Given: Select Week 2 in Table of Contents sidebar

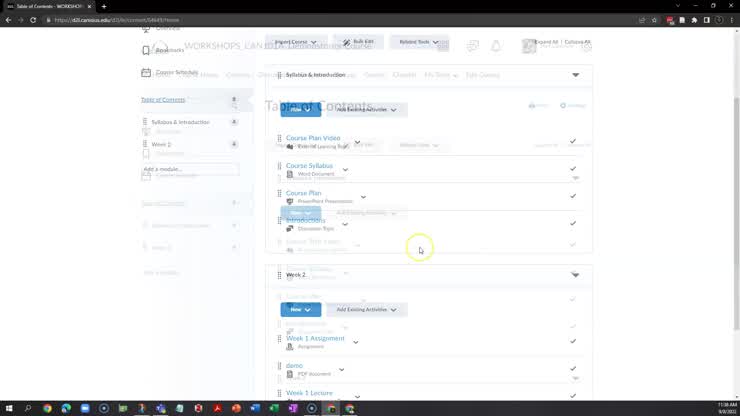Looking at the screenshot, I should (x=161, y=145).
